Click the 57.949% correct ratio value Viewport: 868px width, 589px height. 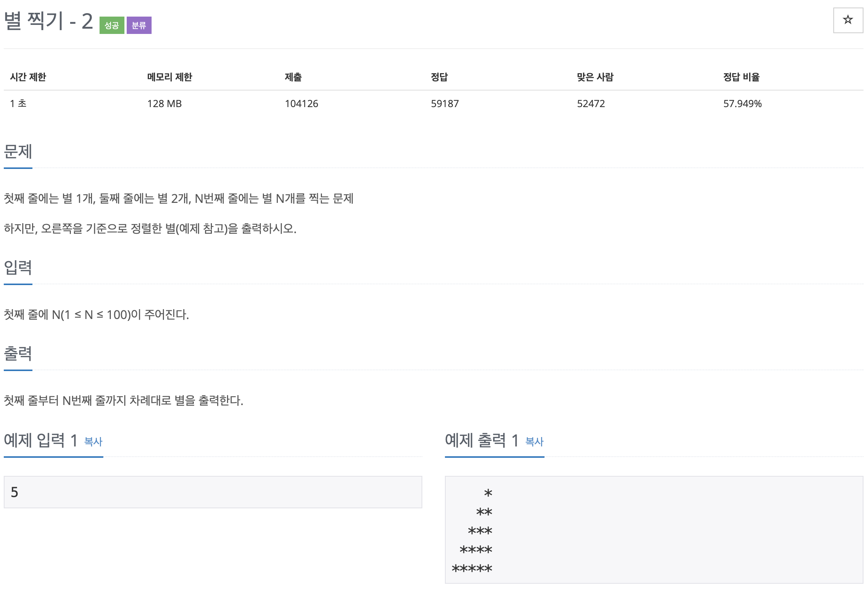click(742, 104)
